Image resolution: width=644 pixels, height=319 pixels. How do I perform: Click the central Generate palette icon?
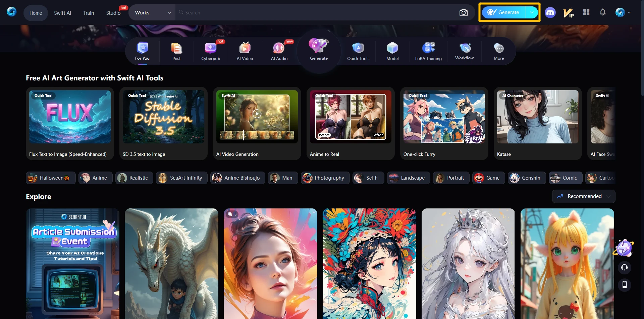point(319,46)
